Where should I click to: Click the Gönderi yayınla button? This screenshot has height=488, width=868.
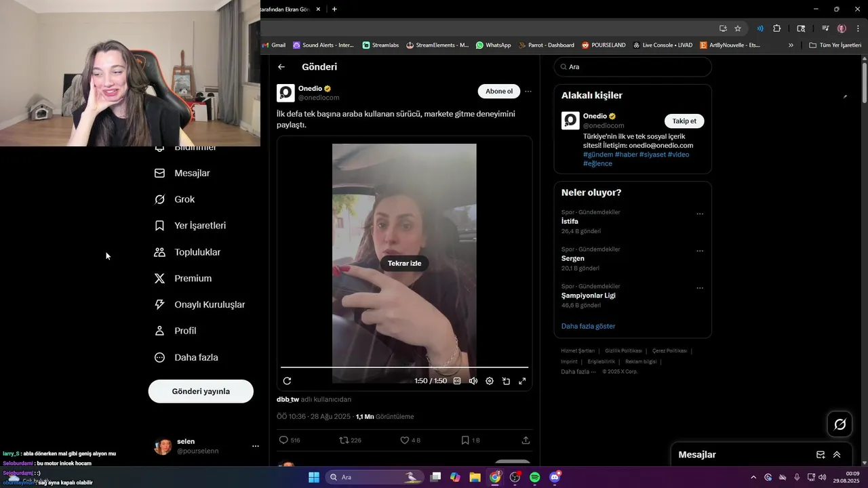pos(201,391)
